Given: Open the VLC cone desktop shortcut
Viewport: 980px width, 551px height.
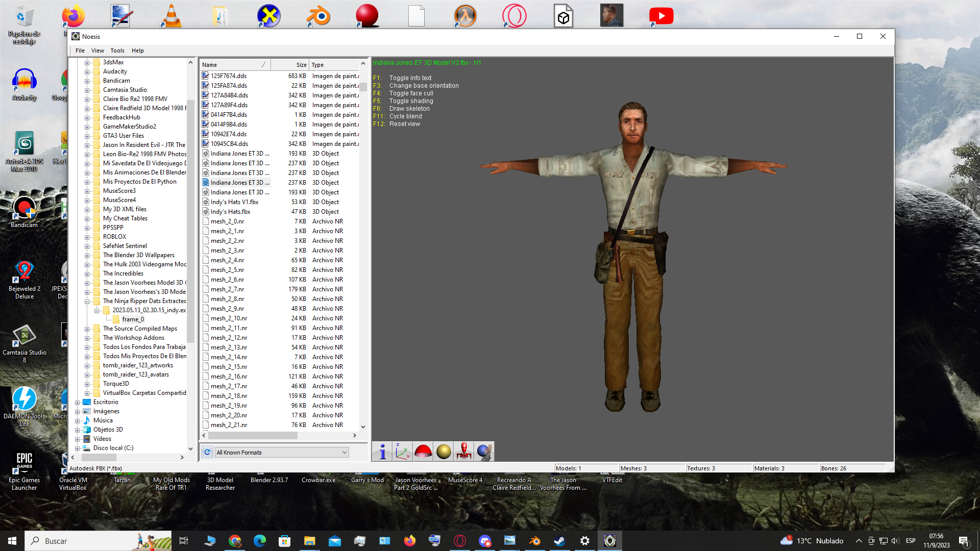Looking at the screenshot, I should 171,16.
